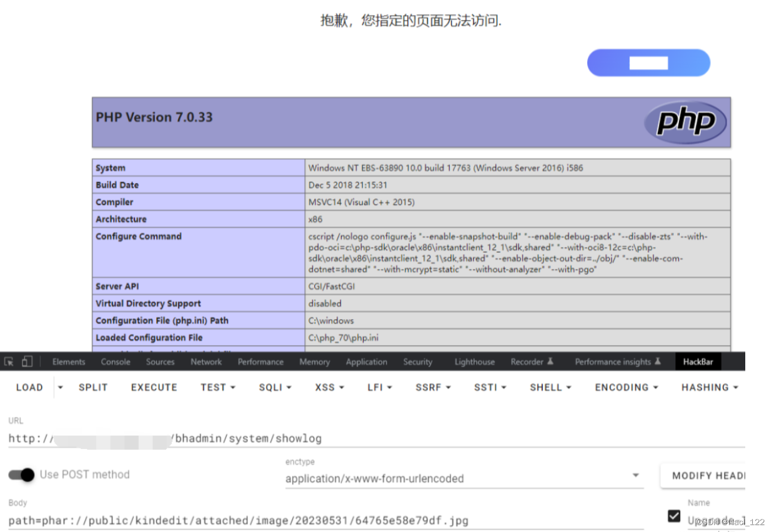Viewport: 774px width, 532px height.
Task: Click SPLIT in the HackBar toolbar
Action: [x=92, y=387]
